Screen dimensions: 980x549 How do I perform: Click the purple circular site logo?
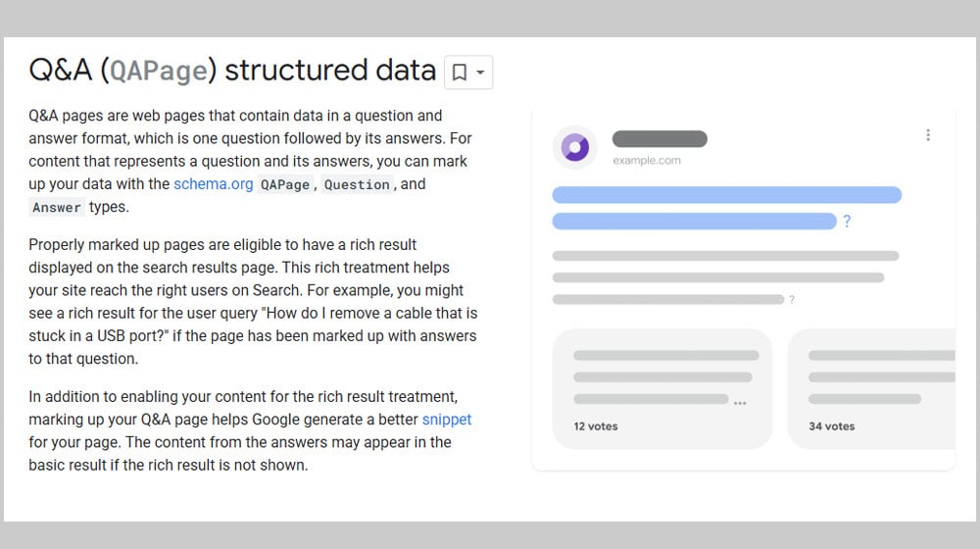click(x=574, y=148)
